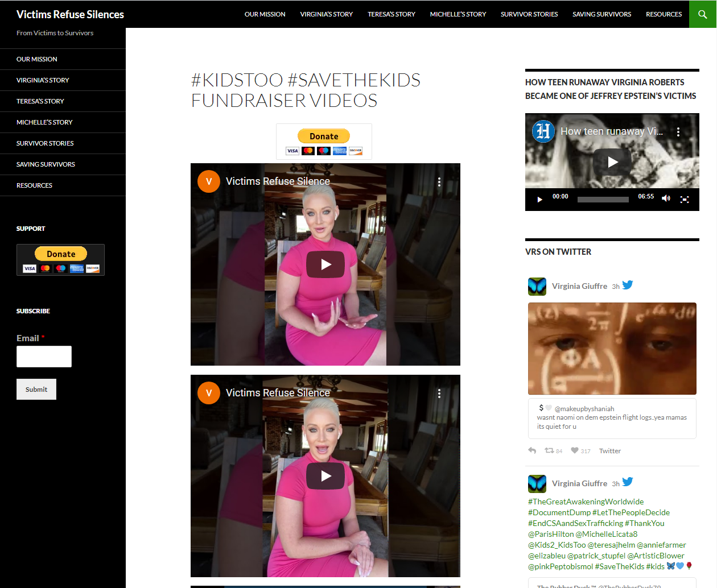Image resolution: width=717 pixels, height=588 pixels.
Task: Open Our Mission in top navigation
Action: point(265,14)
